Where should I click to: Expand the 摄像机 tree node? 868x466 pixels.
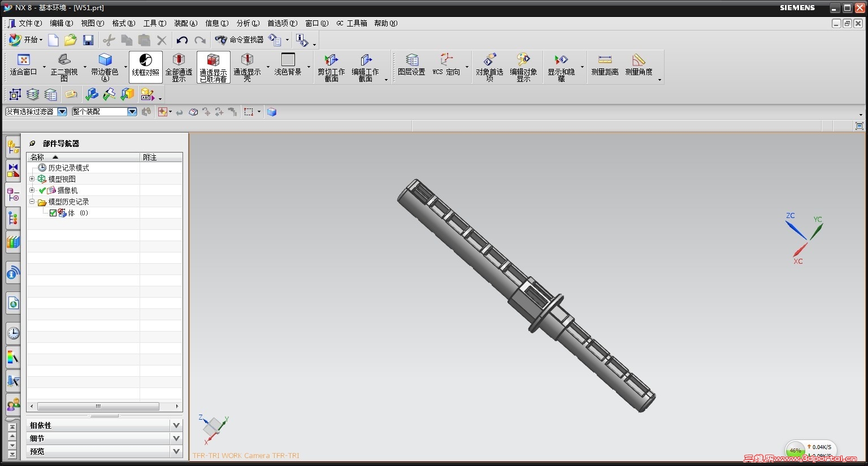click(32, 190)
